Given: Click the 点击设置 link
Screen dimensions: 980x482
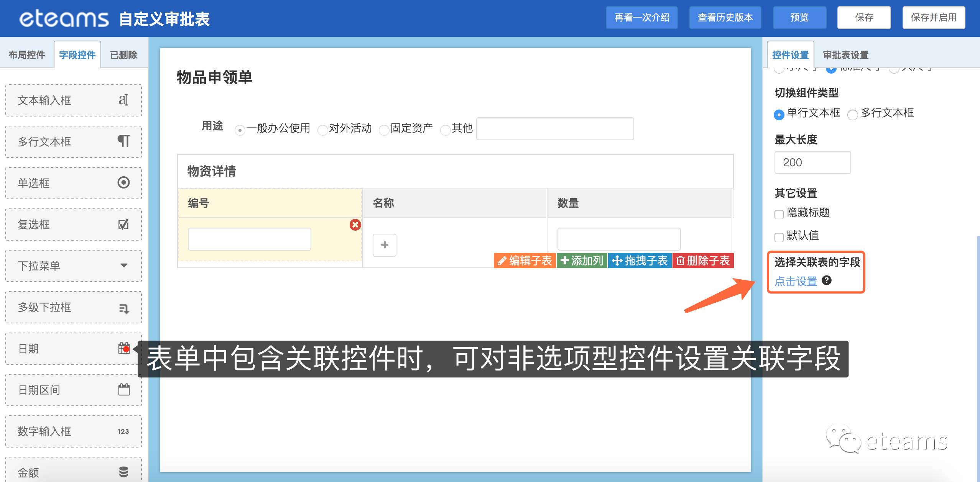Looking at the screenshot, I should 796,281.
